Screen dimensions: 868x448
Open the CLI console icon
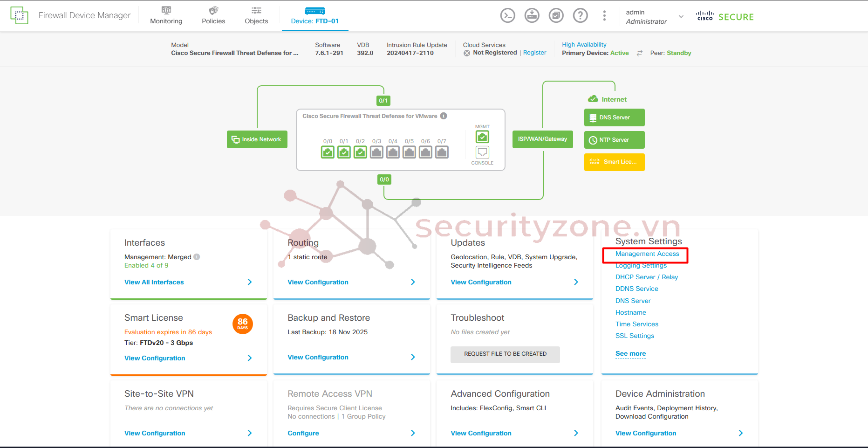[507, 16]
